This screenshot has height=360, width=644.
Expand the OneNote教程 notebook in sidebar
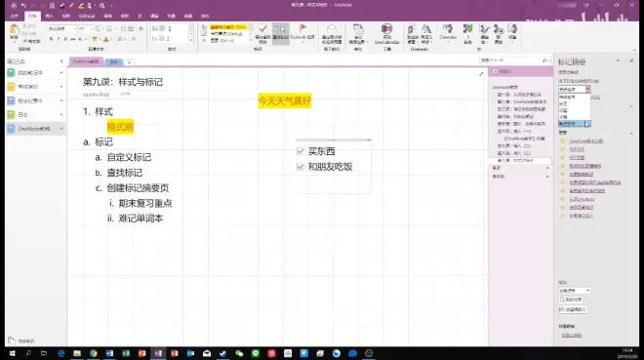61,129
